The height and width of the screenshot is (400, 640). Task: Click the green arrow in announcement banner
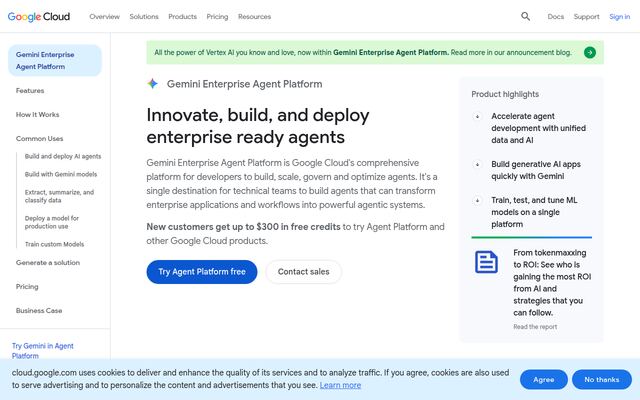tap(589, 52)
